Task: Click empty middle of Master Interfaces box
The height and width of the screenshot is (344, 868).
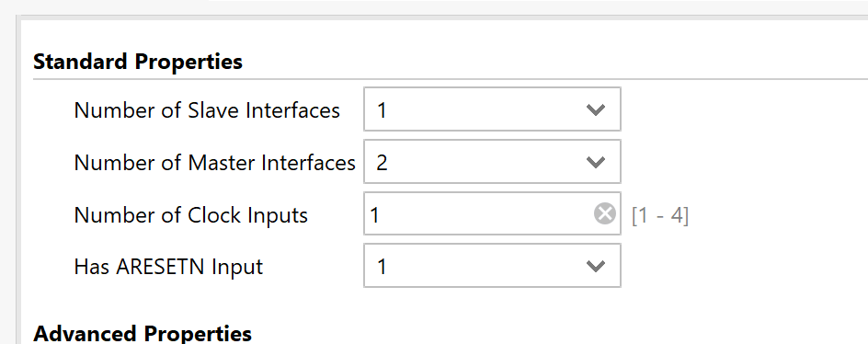Action: click(x=482, y=162)
